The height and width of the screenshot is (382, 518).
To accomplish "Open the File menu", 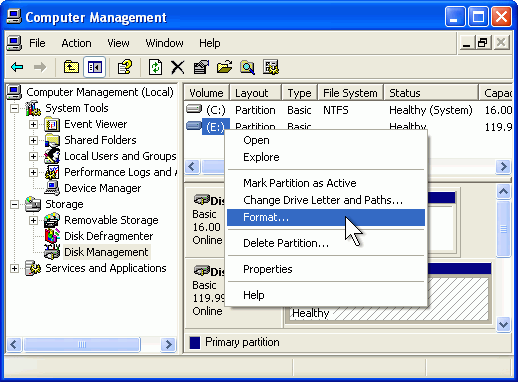I will 37,43.
